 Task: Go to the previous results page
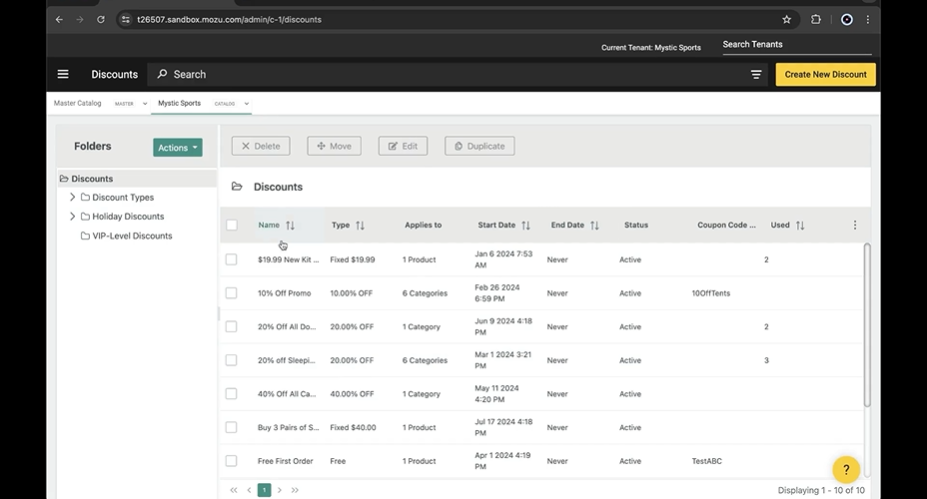coord(249,490)
